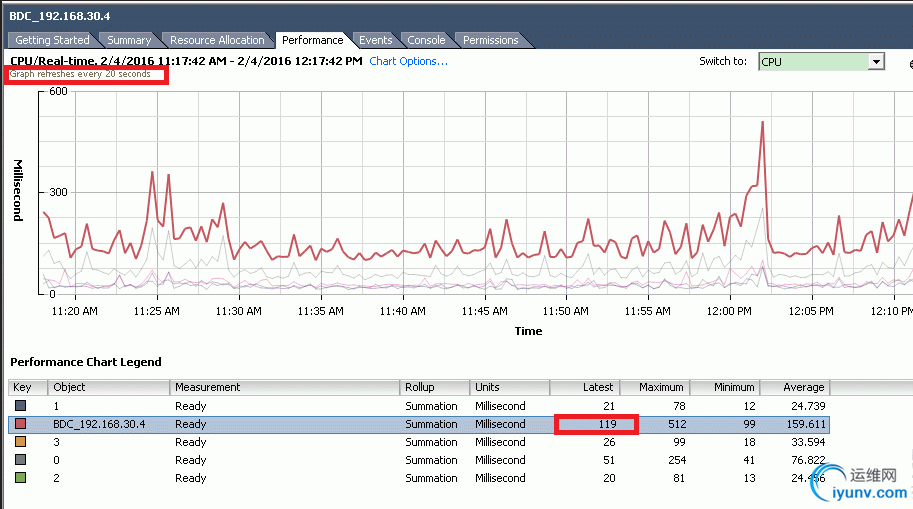Open the Chart Options link
This screenshot has width=913, height=509.
tap(408, 61)
